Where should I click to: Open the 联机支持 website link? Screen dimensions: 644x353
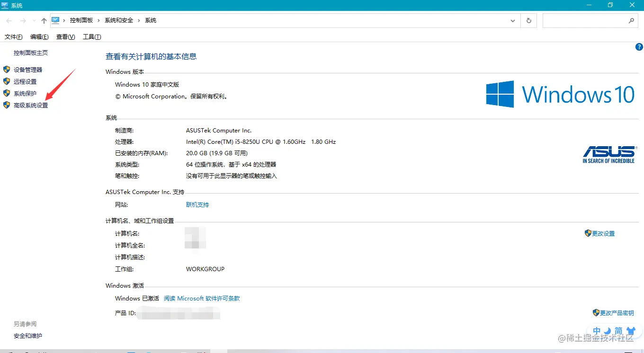[197, 205]
